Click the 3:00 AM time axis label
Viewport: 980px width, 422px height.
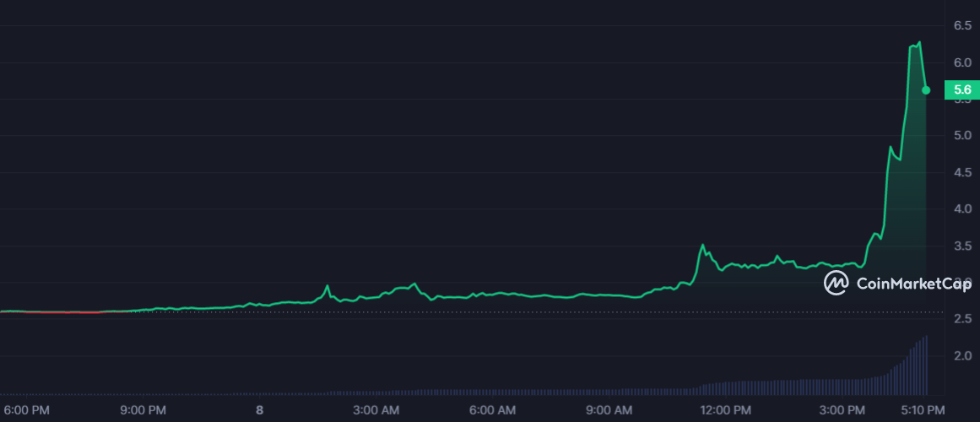(x=376, y=410)
